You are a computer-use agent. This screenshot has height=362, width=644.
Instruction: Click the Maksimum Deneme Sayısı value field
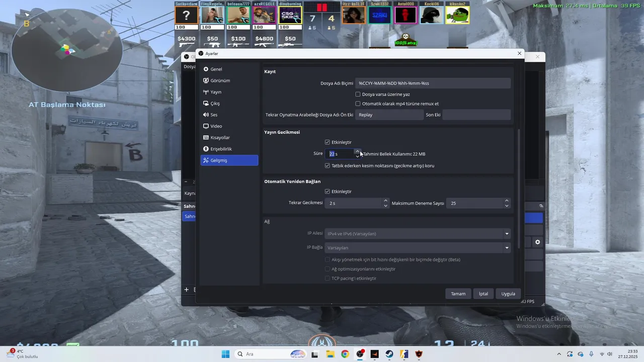[475, 203]
